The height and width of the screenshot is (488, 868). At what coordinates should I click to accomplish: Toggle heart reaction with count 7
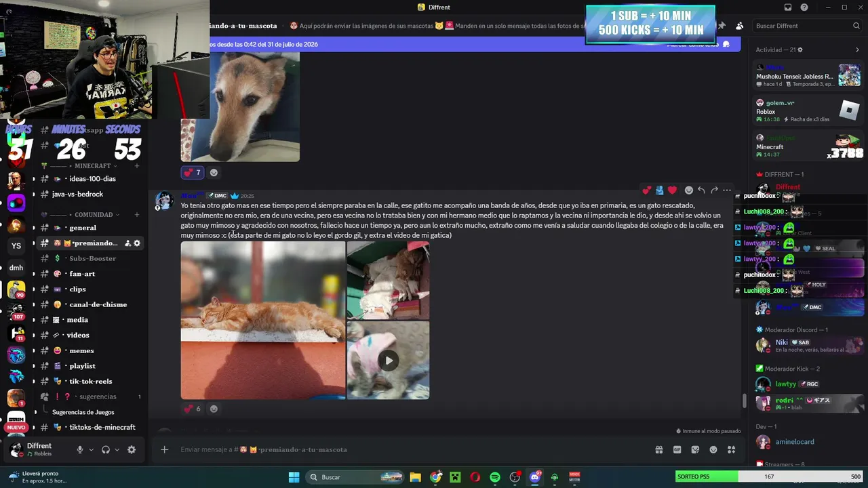click(x=193, y=172)
